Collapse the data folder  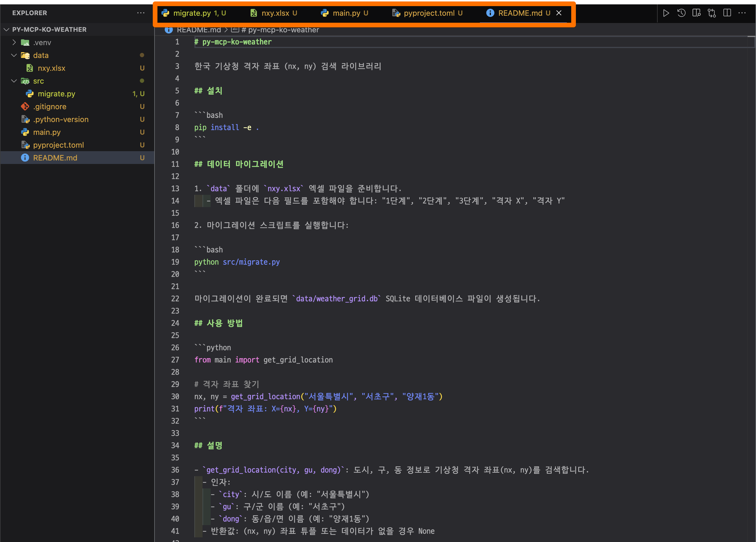14,55
